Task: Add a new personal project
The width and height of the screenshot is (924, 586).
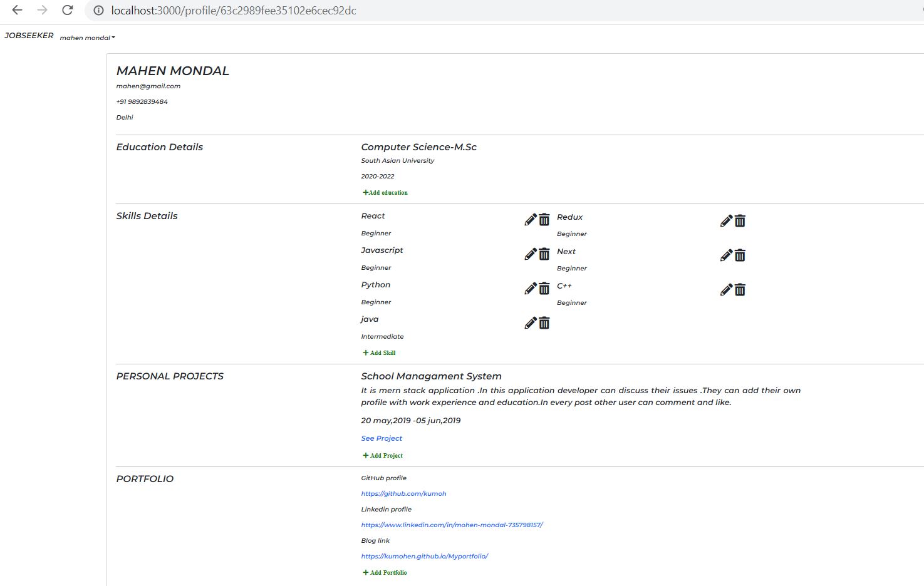Action: pyautogui.click(x=383, y=455)
